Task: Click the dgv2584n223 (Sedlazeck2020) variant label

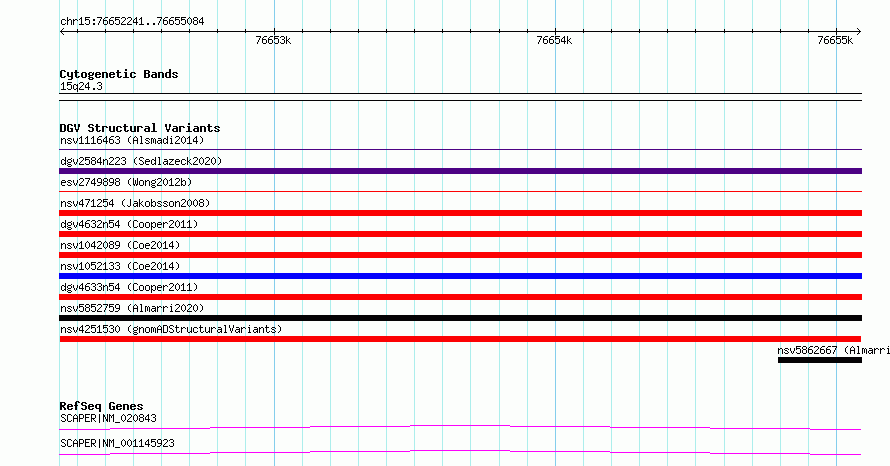Action: click(141, 161)
